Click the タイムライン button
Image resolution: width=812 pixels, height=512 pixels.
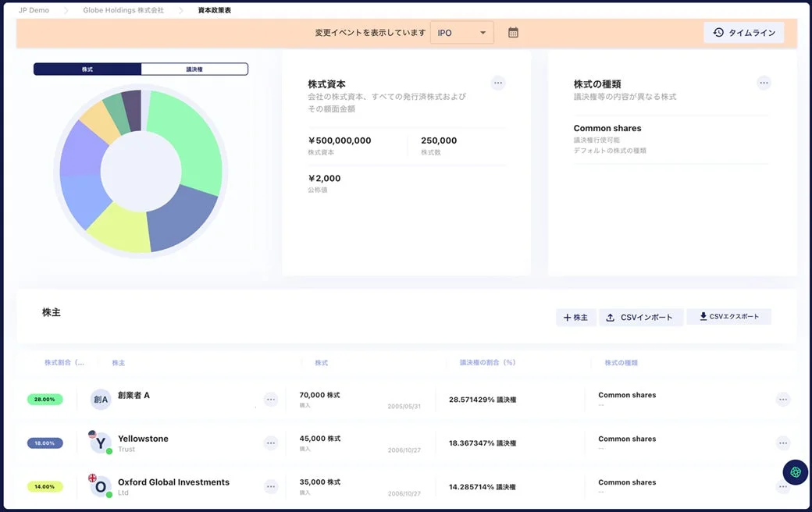point(743,32)
